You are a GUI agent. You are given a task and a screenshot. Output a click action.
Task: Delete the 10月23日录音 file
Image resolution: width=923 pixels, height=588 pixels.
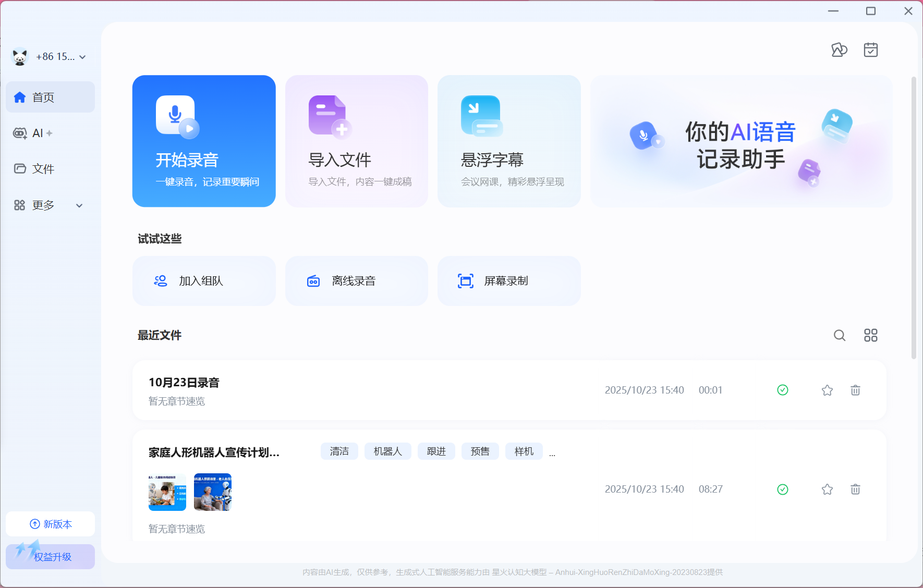[x=855, y=389]
